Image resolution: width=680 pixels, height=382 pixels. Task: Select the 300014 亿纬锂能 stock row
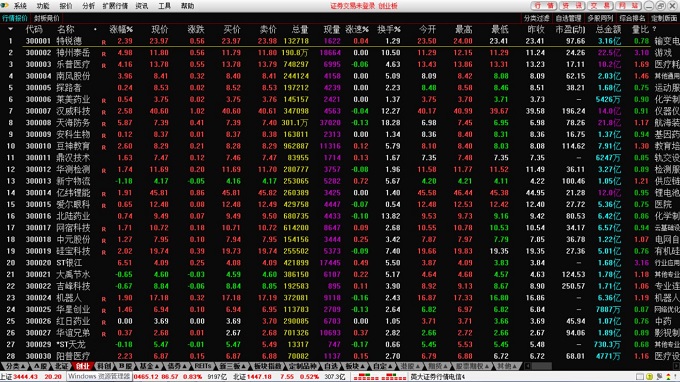click(340, 193)
